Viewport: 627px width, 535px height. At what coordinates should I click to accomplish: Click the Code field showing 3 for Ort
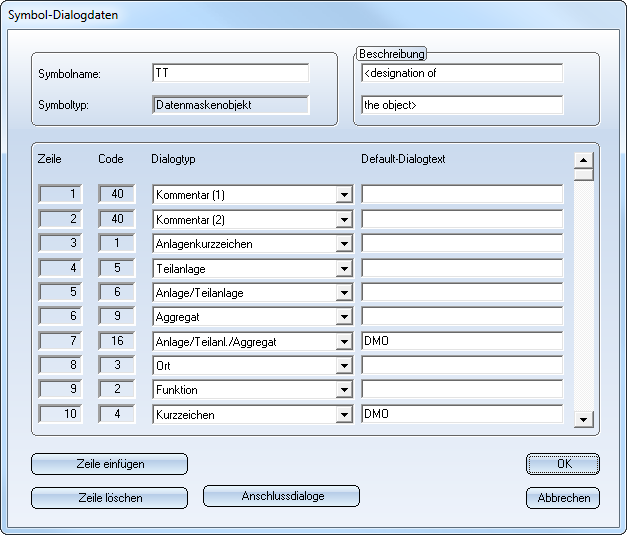117,365
